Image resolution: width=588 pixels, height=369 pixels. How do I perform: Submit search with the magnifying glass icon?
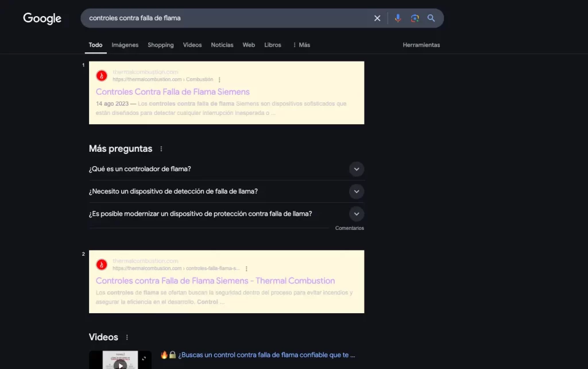(431, 18)
